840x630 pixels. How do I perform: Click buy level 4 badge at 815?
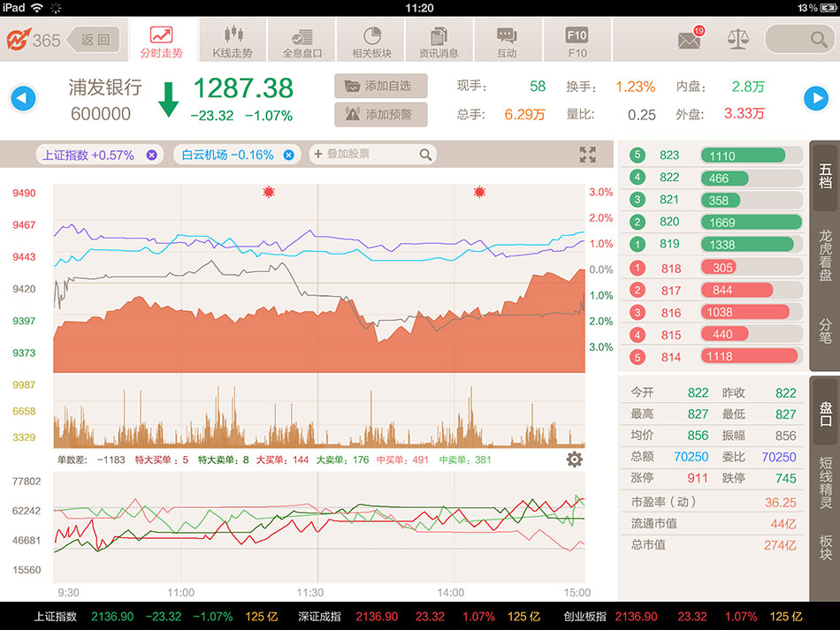tap(637, 335)
